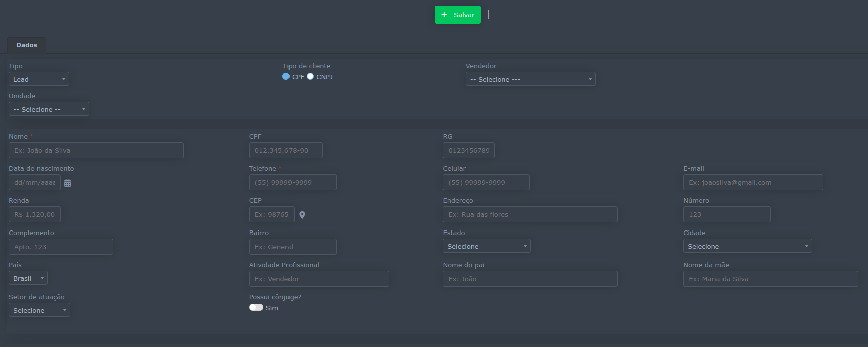The image size is (868, 347).
Task: Expand the Setor de atuação dropdown
Action: 39,310
